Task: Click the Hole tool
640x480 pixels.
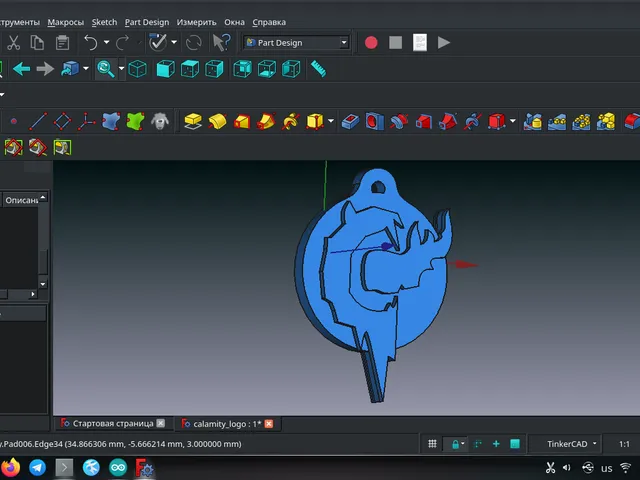Action: coord(375,121)
